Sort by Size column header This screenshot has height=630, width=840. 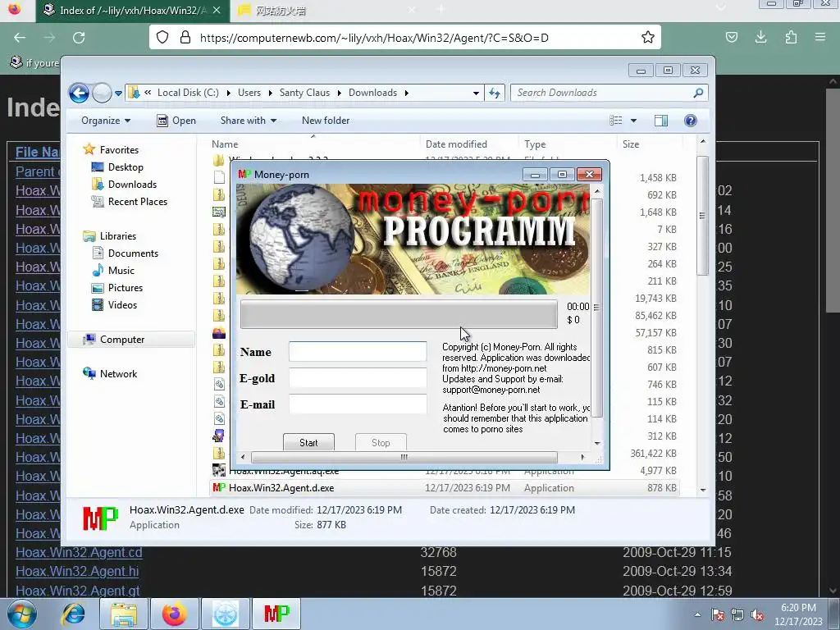coord(631,144)
